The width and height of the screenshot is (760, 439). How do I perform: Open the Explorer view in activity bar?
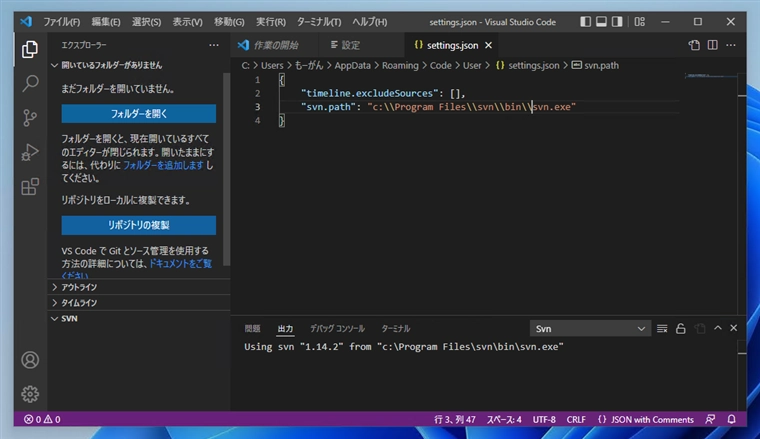[x=30, y=49]
